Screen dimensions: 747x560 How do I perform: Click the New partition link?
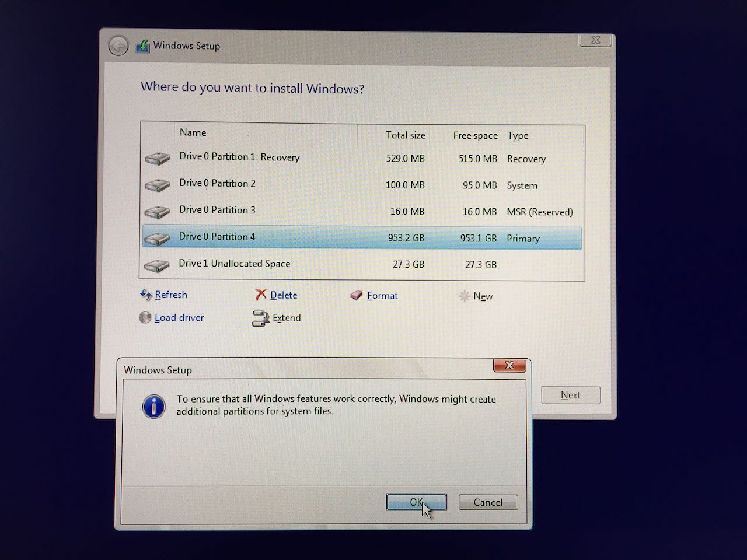tap(483, 296)
